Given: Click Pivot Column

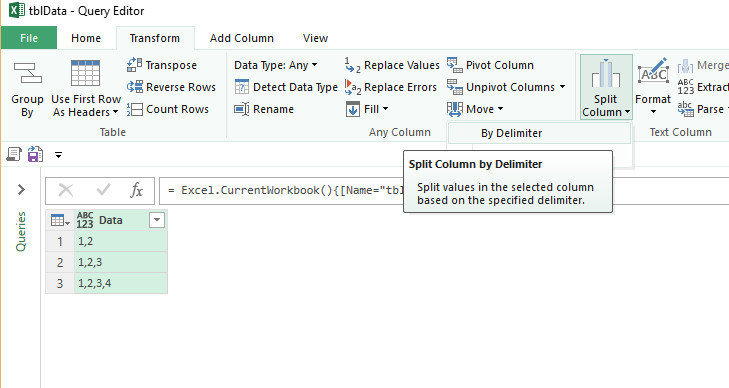Looking at the screenshot, I should coord(490,65).
